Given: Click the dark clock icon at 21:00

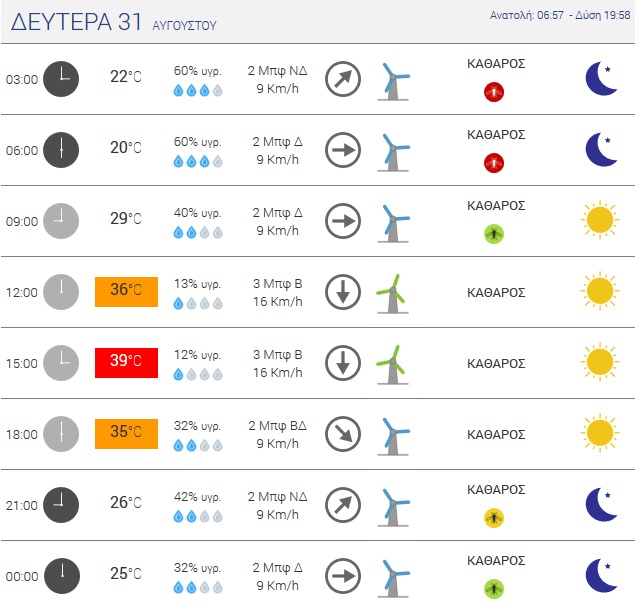Looking at the screenshot, I should [x=61, y=505].
